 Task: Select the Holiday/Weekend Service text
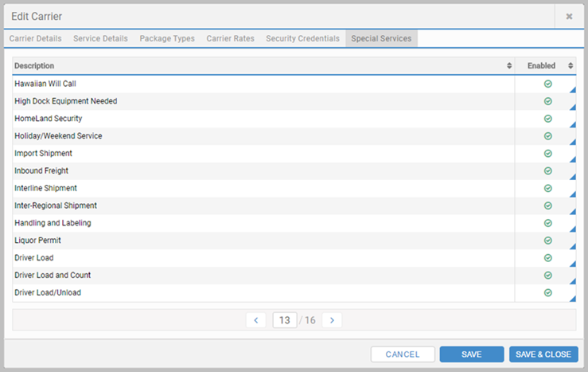pos(58,136)
